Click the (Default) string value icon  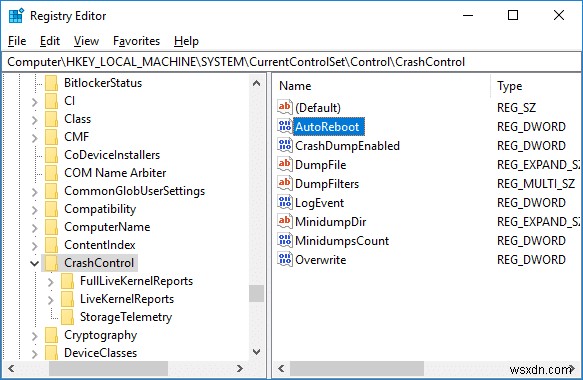click(285, 107)
